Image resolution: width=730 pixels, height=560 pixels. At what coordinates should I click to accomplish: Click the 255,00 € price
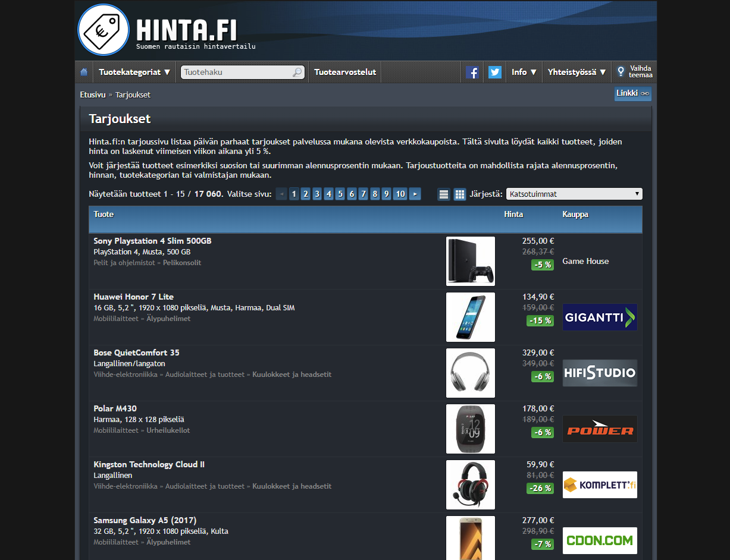[x=538, y=241]
